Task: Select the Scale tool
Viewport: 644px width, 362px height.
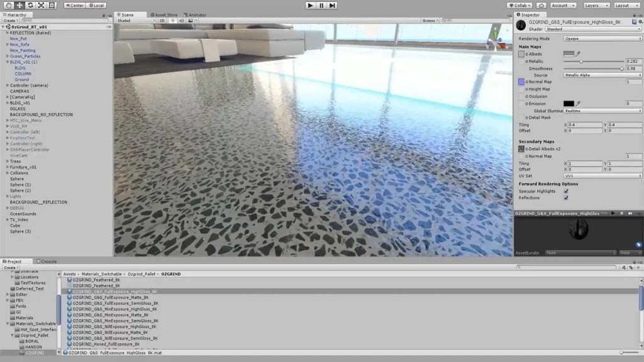Action: 41,5
